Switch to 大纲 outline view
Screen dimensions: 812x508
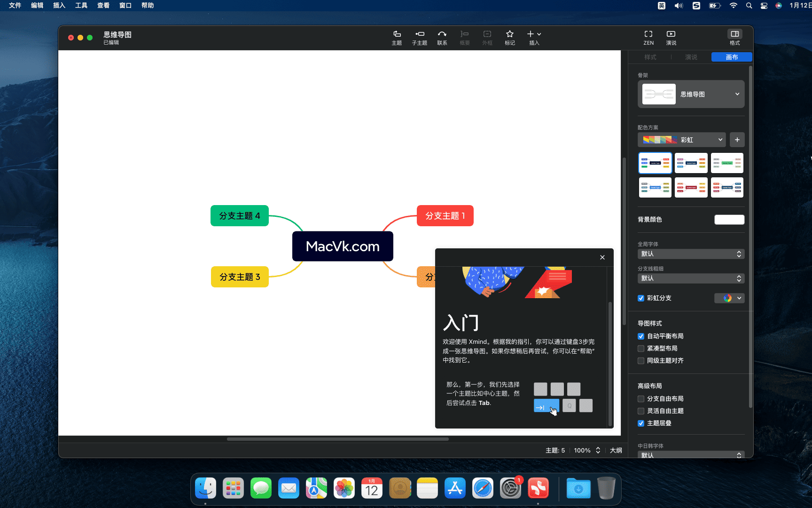pyautogui.click(x=616, y=450)
